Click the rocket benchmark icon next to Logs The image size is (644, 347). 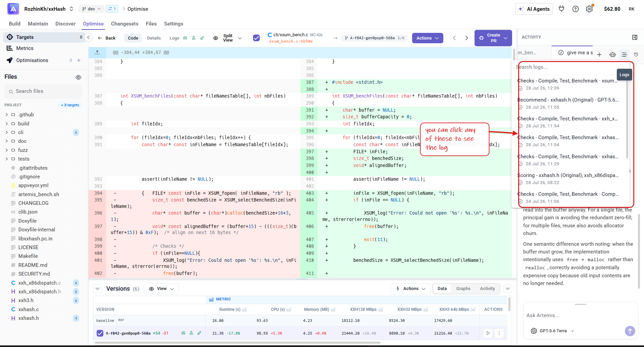[202, 38]
